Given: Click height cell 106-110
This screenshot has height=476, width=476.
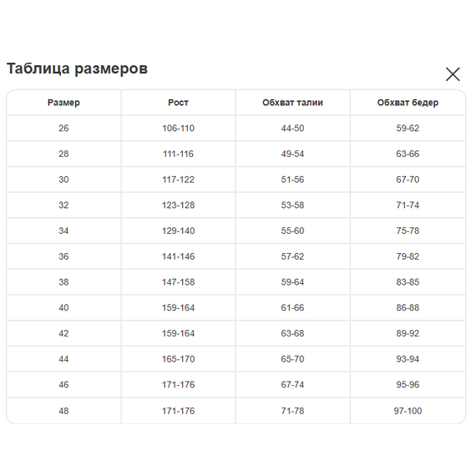Looking at the screenshot, I should (178, 128).
